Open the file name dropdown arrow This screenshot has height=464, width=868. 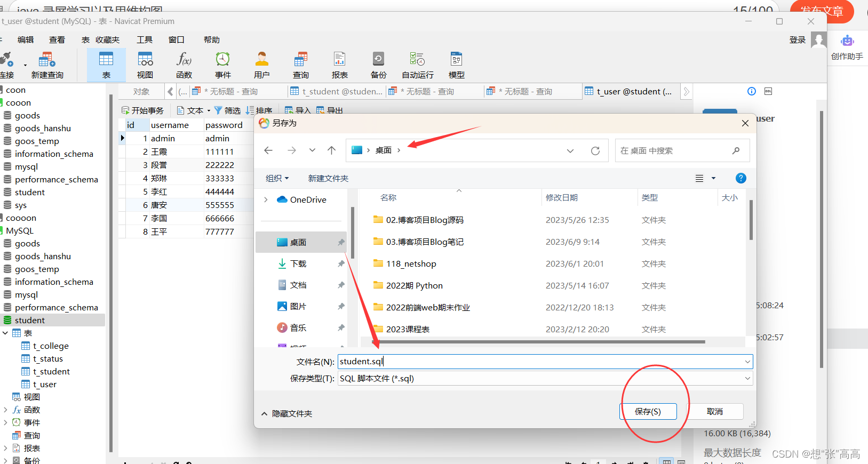[747, 362]
